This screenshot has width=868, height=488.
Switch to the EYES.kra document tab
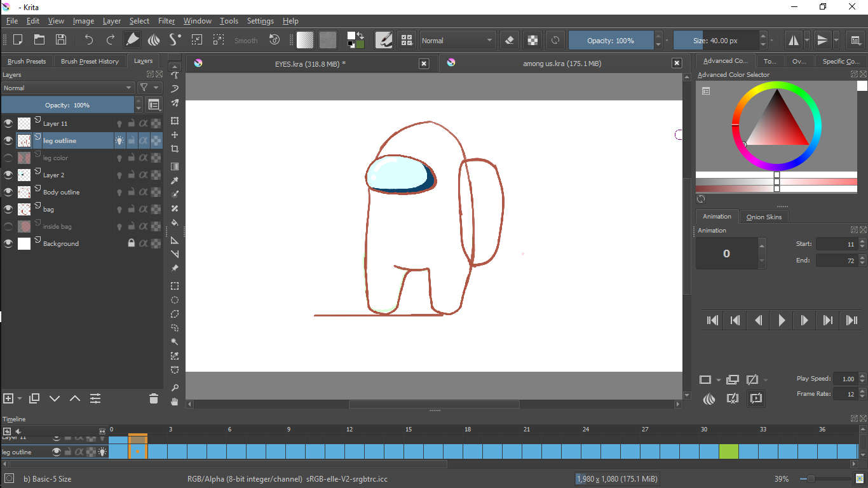[310, 64]
